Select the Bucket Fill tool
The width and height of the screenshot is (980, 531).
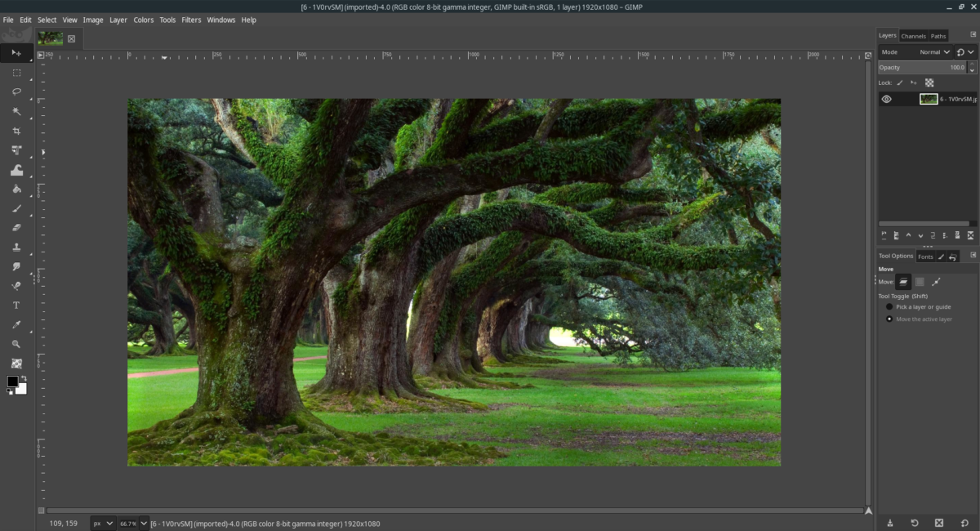(16, 189)
